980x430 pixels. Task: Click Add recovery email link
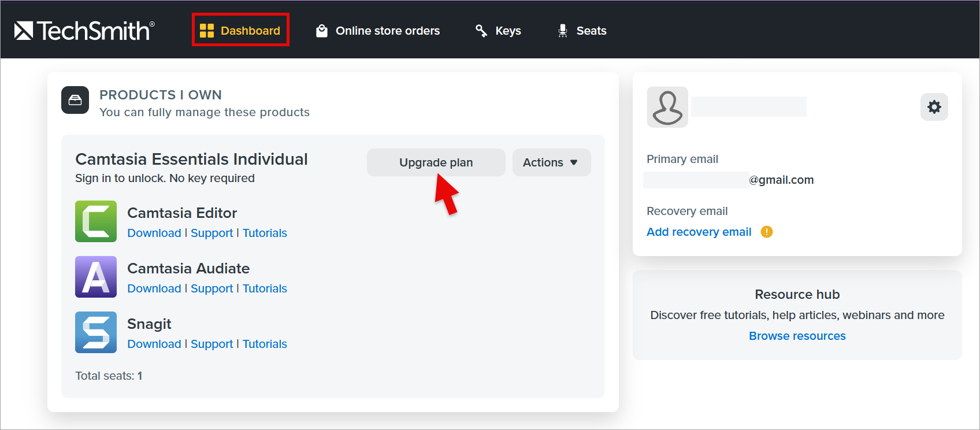tap(699, 232)
